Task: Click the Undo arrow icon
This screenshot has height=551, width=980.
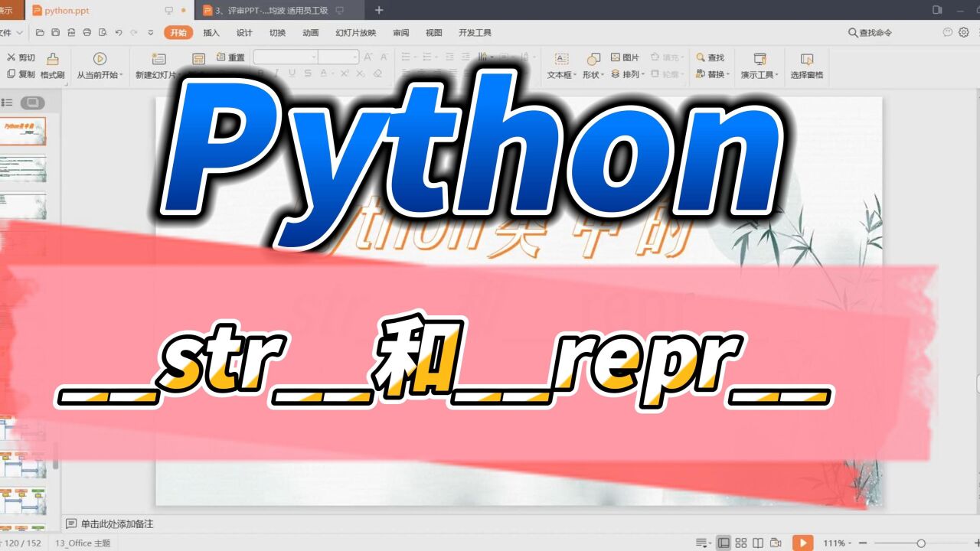Action: pyautogui.click(x=118, y=33)
